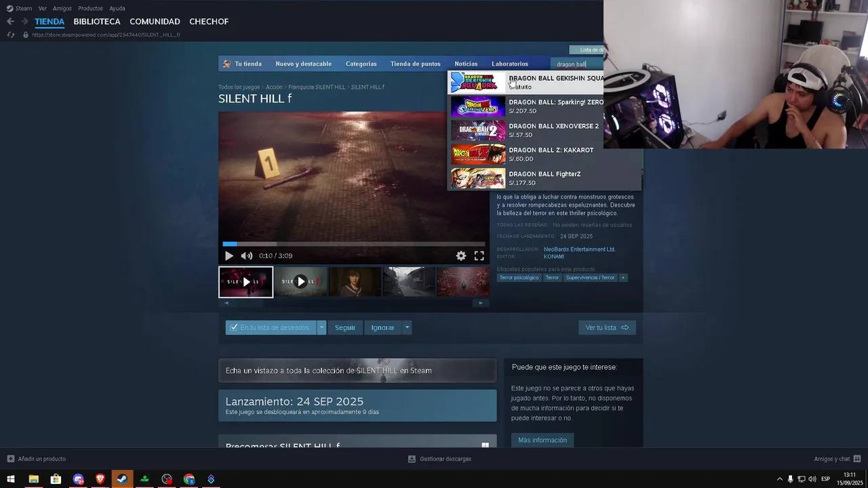Open 'Gestionar descargas'

pos(439,459)
